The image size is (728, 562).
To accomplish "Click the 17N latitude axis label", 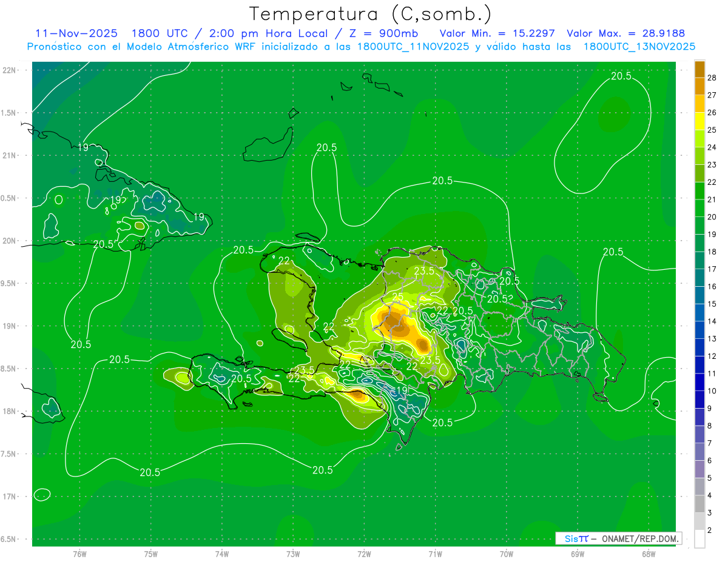I will pos(10,497).
